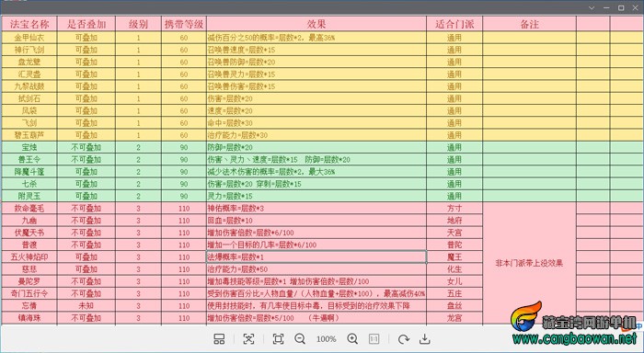Viewport: 644px width, 353px height.
Task: Click the 级别 column header
Action: point(138,24)
